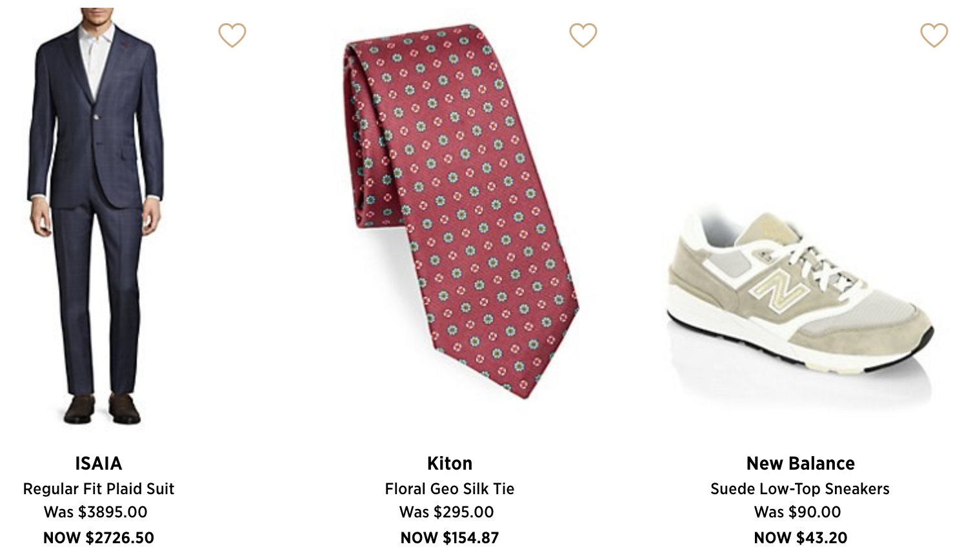Click the New Balance brand name
This screenshot has height=560, width=973.
[x=800, y=463]
